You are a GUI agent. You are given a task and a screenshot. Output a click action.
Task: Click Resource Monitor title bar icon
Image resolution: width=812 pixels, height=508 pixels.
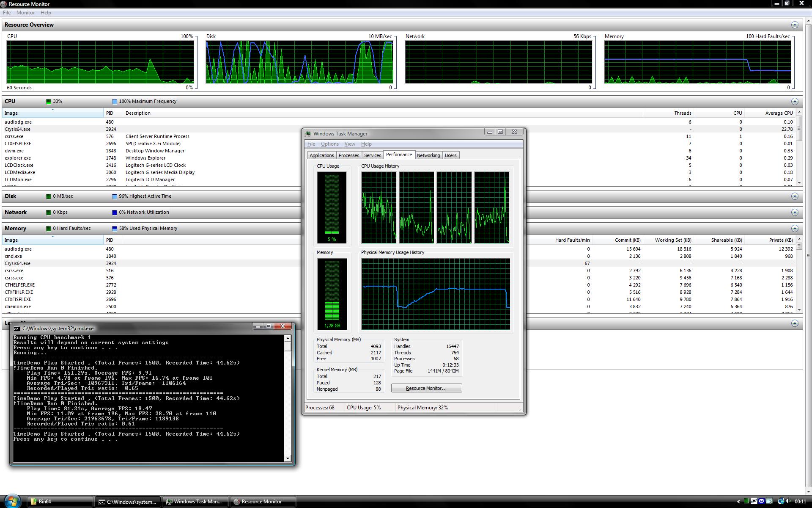click(4, 4)
